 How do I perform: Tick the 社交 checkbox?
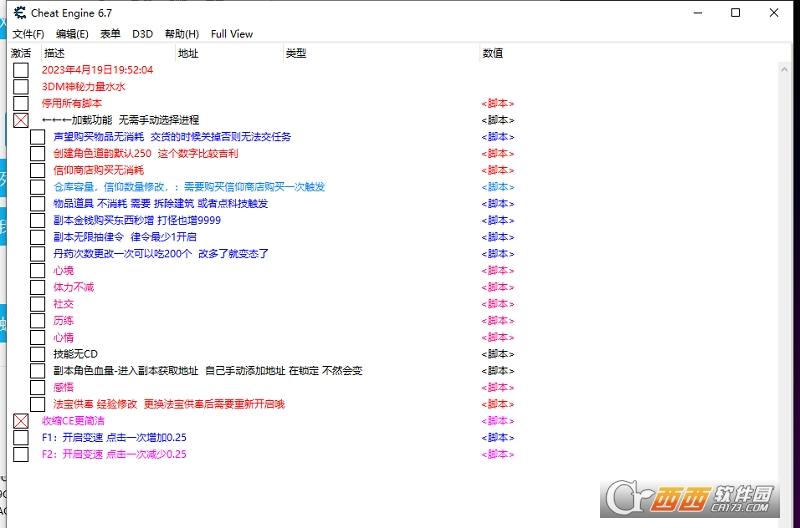pyautogui.click(x=38, y=304)
